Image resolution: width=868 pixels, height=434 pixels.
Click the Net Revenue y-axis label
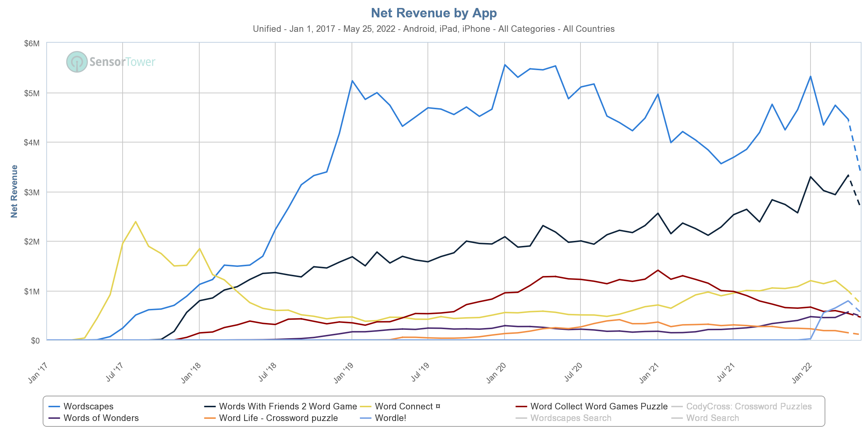[x=14, y=191]
